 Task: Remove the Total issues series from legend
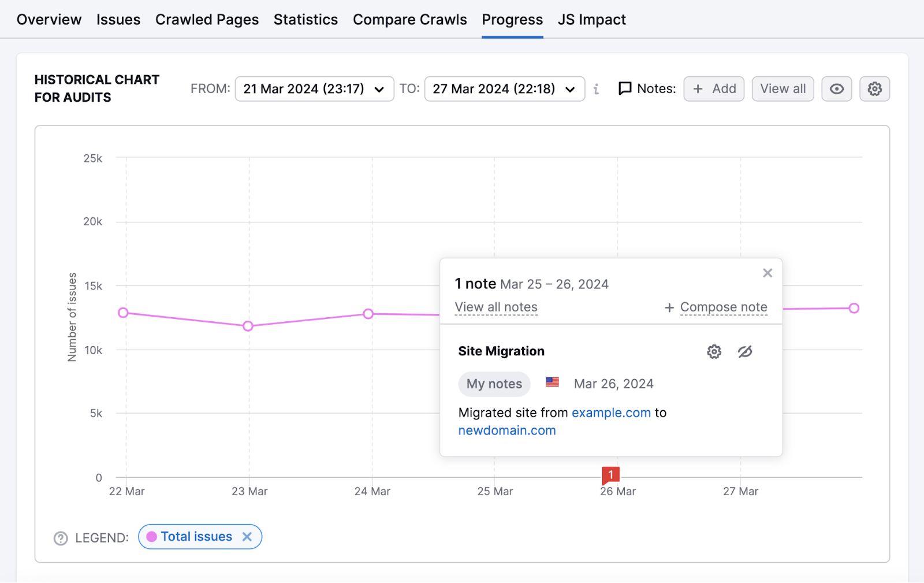(x=247, y=536)
